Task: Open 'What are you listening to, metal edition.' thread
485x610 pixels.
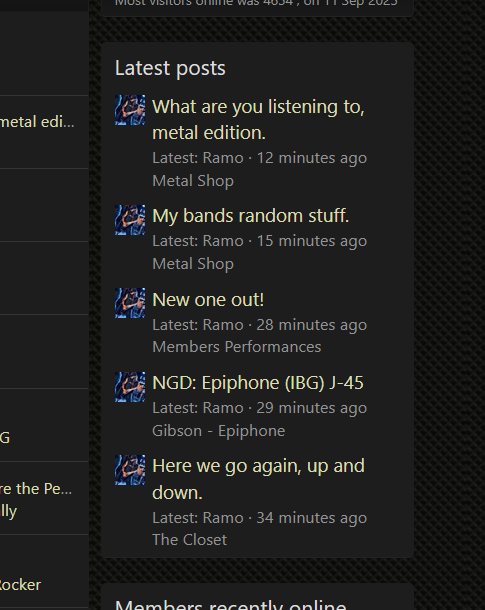Action: [258, 119]
